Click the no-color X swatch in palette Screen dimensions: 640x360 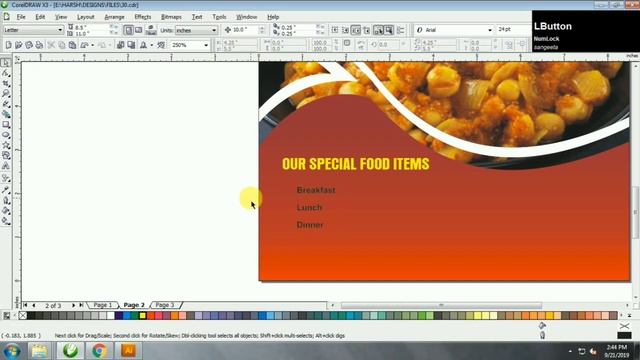pyautogui.click(x=23, y=316)
